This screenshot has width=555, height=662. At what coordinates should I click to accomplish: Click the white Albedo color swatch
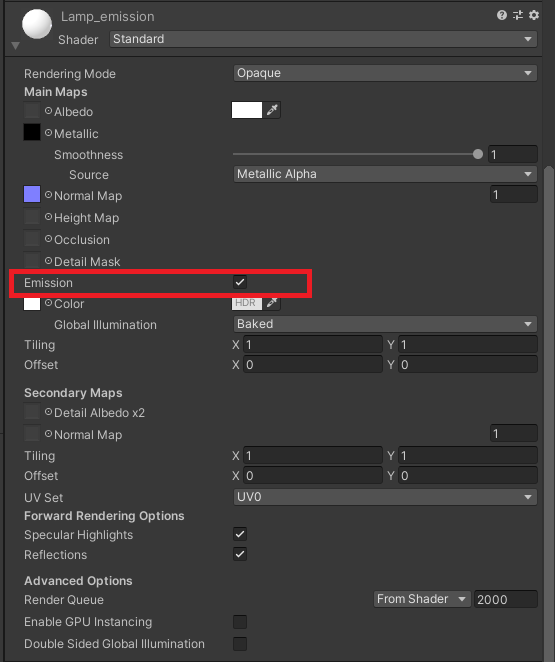[247, 110]
